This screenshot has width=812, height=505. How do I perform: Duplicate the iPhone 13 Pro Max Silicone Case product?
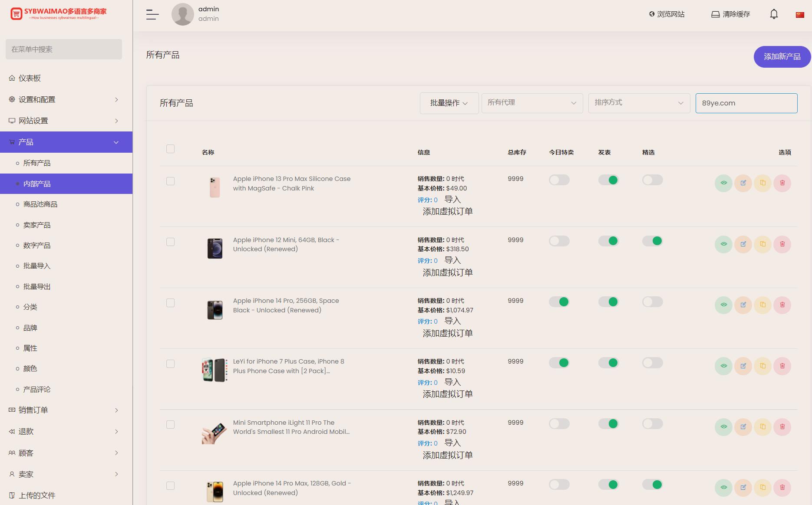pyautogui.click(x=762, y=183)
